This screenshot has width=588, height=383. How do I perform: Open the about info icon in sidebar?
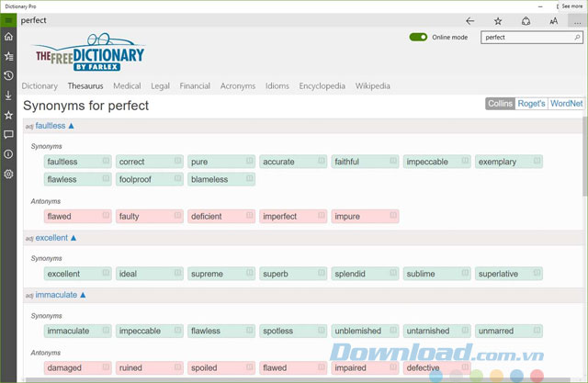click(8, 154)
